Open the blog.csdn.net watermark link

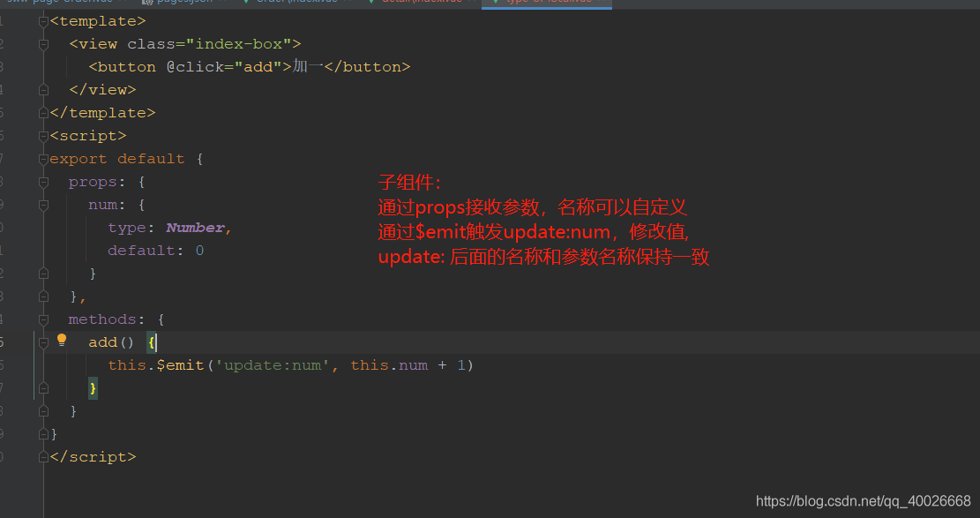point(863,501)
